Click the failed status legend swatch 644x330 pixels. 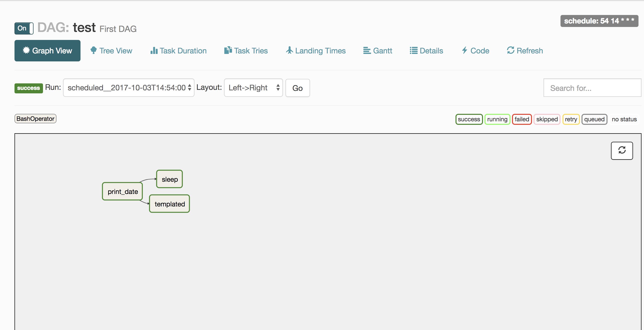521,119
